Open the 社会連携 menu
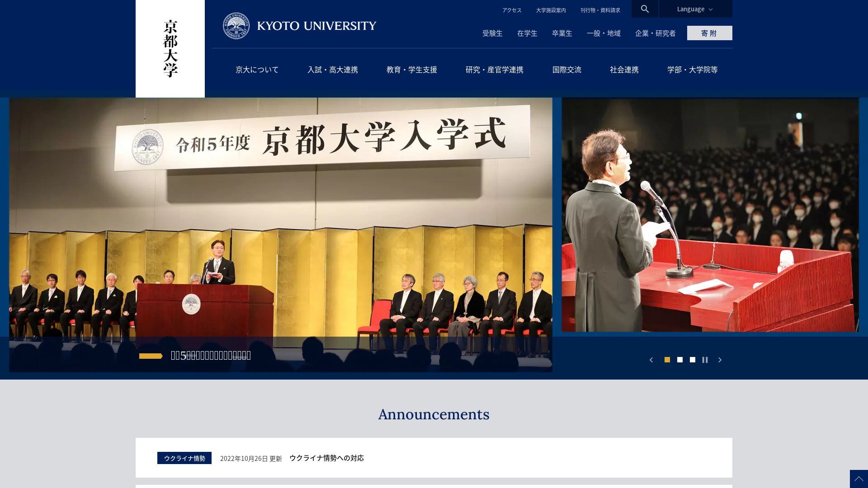 coord(624,70)
